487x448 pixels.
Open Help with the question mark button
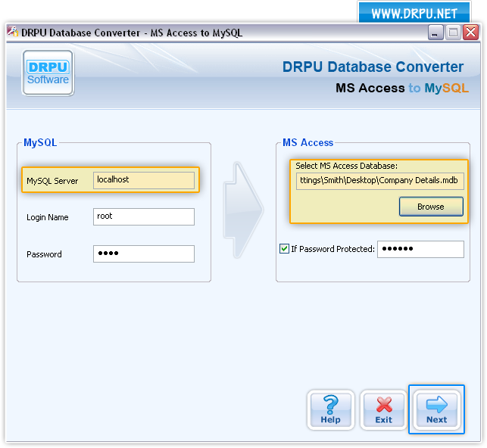coord(330,410)
